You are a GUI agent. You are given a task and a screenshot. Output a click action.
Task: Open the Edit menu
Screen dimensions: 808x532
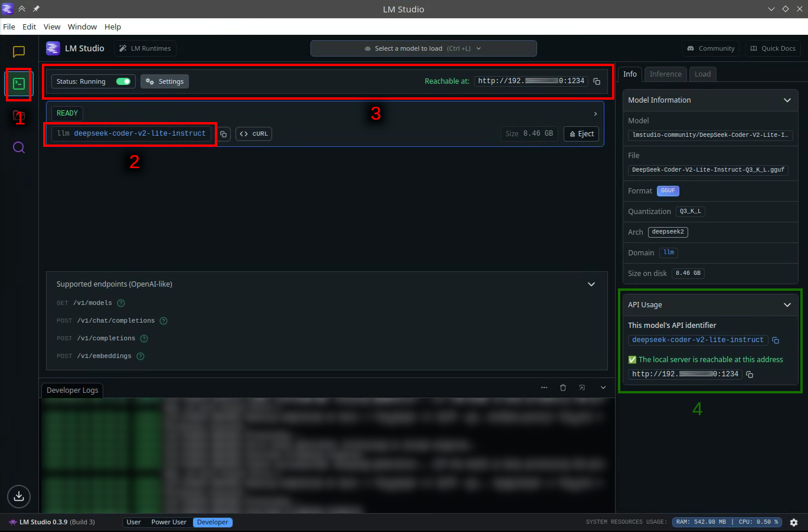(x=30, y=27)
